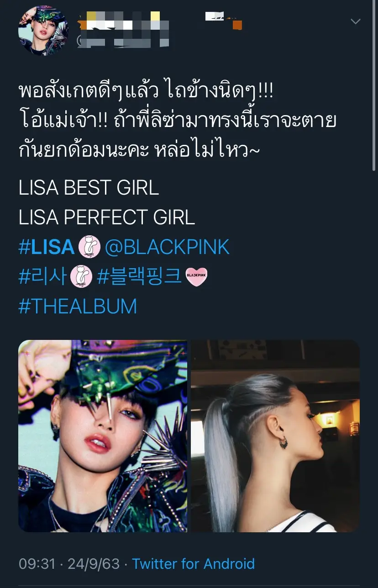Open the #리사 hashtag

pos(42,277)
